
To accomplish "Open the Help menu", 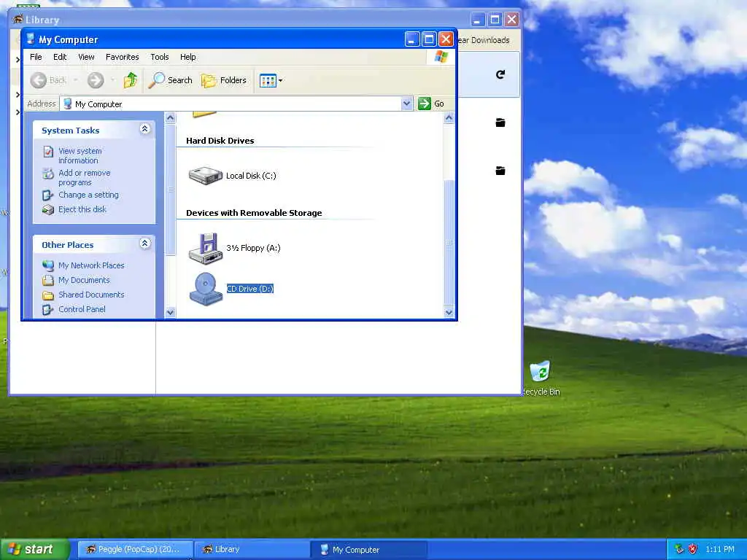I will coord(187,57).
